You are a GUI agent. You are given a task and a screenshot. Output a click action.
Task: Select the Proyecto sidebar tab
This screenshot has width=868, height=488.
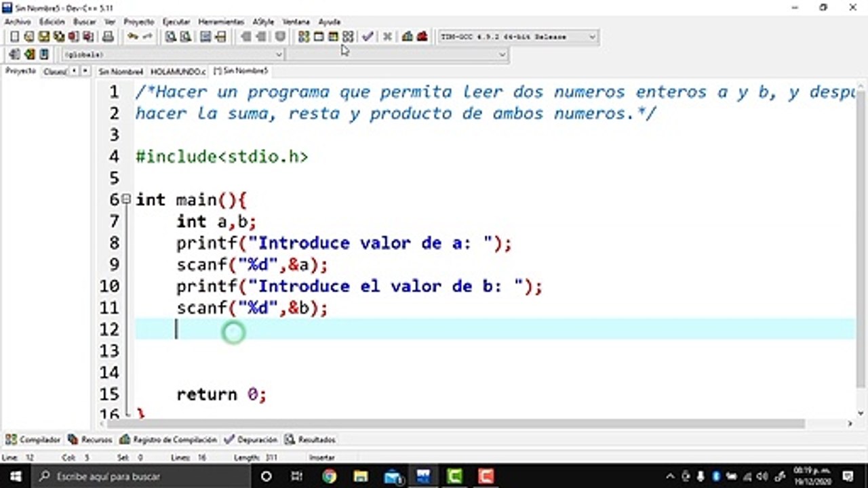pos(20,70)
